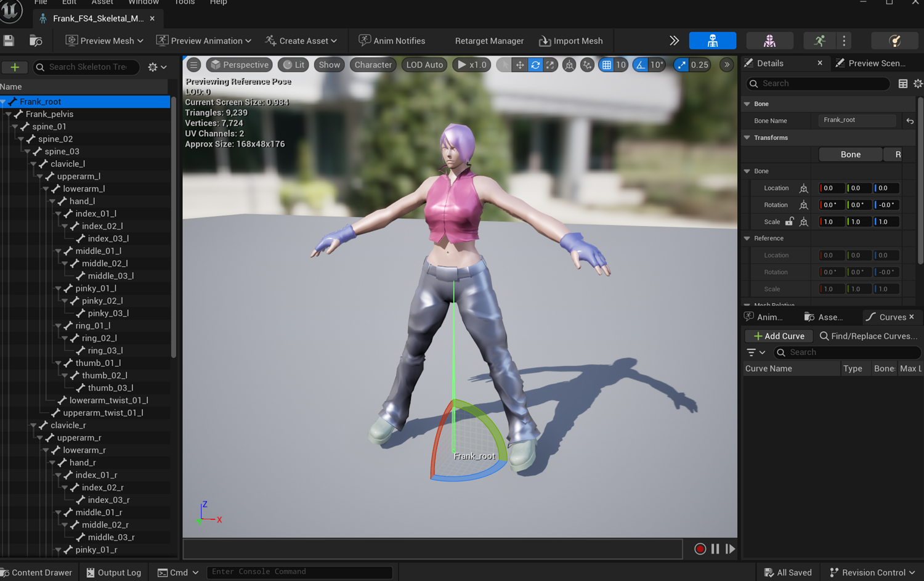Toggle scale snapping
This screenshot has height=581, width=924.
681,65
